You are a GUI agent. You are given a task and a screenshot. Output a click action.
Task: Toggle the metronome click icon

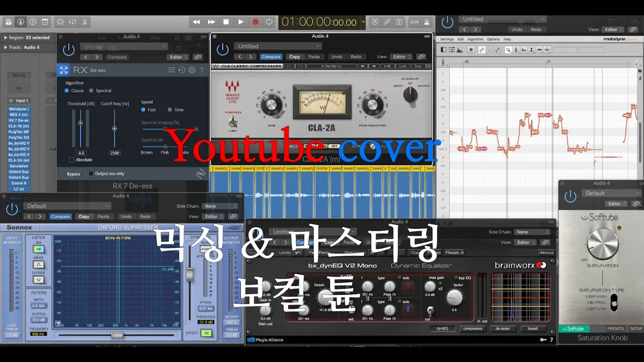pos(427,22)
